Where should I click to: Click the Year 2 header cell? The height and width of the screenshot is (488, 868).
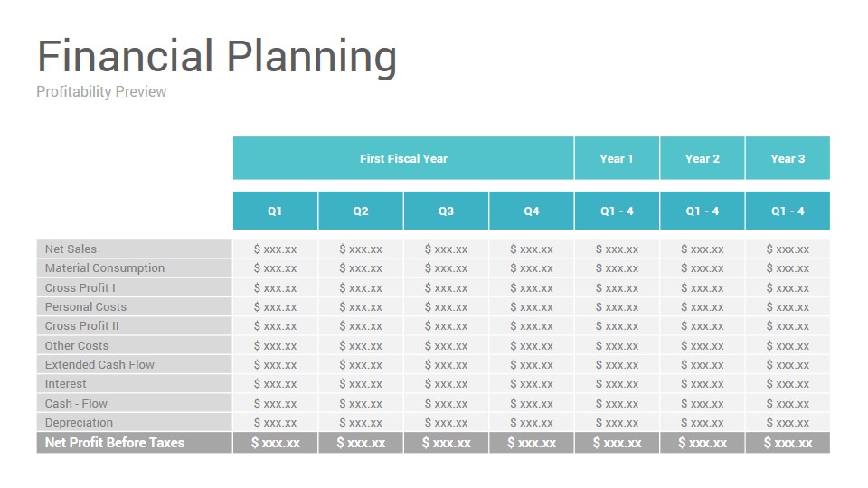click(x=702, y=158)
